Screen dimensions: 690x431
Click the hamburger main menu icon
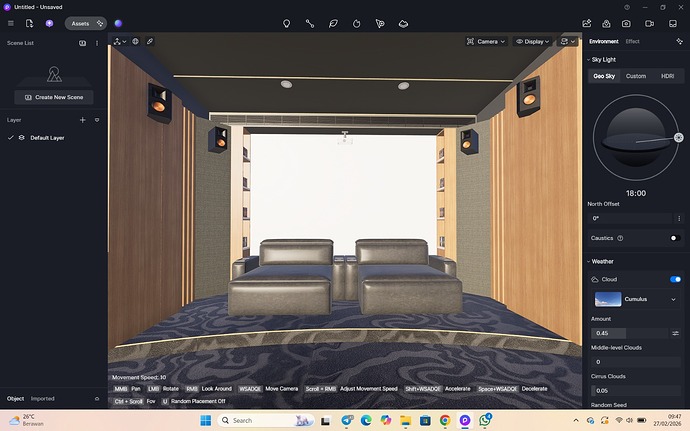pyautogui.click(x=10, y=23)
